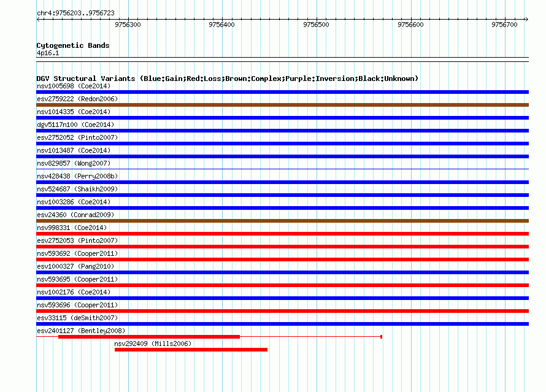Select the blue nsv1002176 gain bar

click(282, 298)
